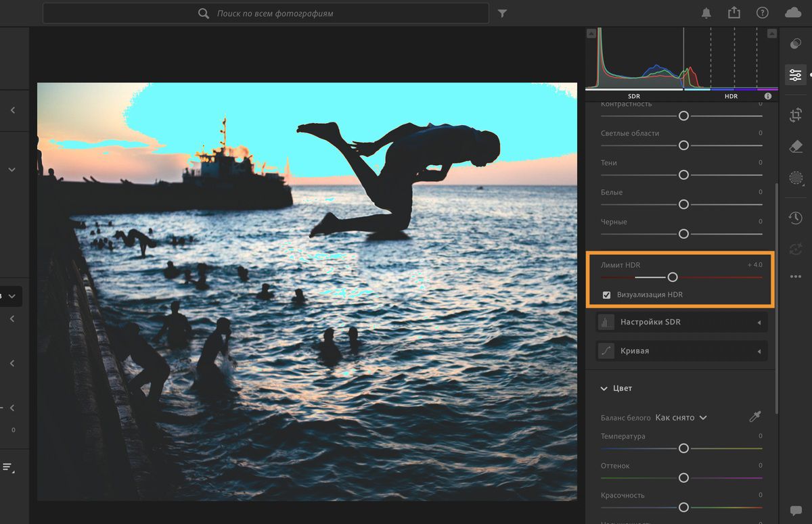Open notifications bell

tap(706, 14)
